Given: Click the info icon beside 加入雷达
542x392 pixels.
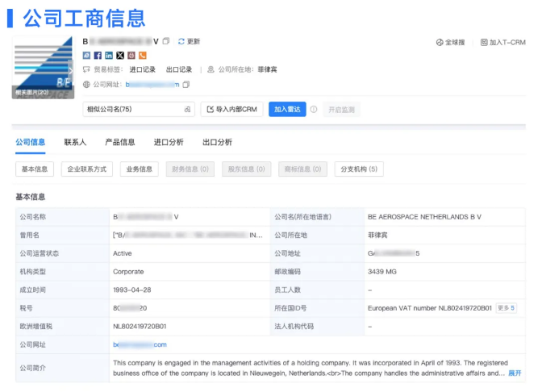Looking at the screenshot, I should pos(313,109).
